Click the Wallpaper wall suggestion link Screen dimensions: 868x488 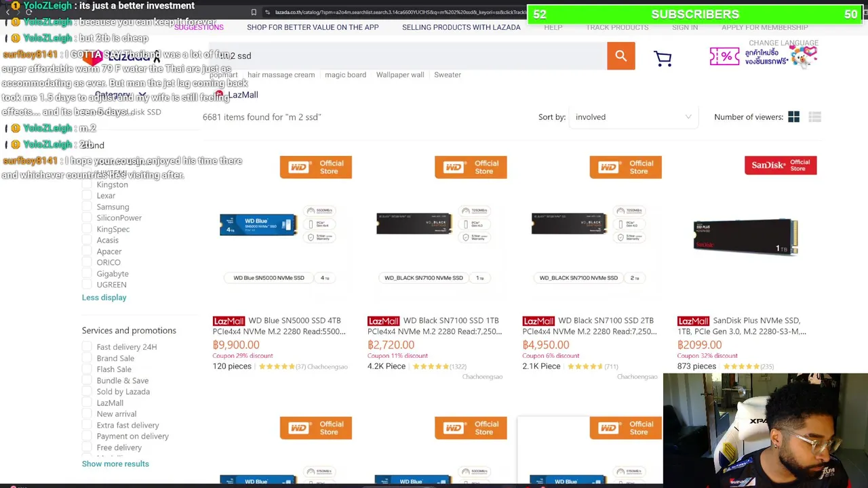(400, 75)
